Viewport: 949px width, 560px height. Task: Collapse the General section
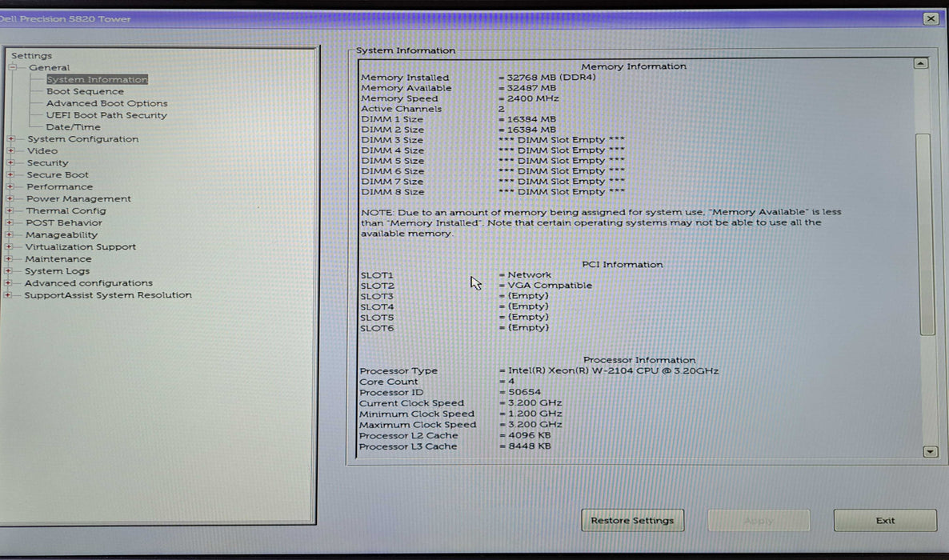11,67
